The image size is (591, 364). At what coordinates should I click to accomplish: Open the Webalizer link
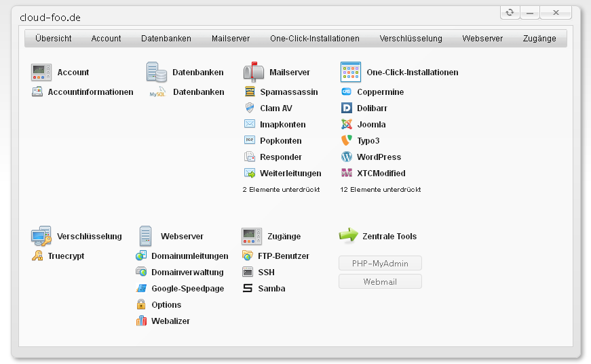(x=170, y=321)
